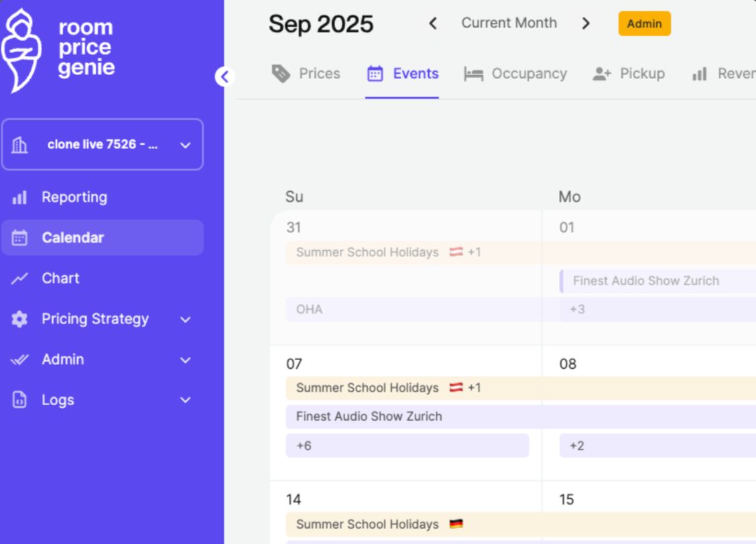Viewport: 756px width, 544px height.
Task: Click the Admin double-checkmark icon
Action: (19, 360)
